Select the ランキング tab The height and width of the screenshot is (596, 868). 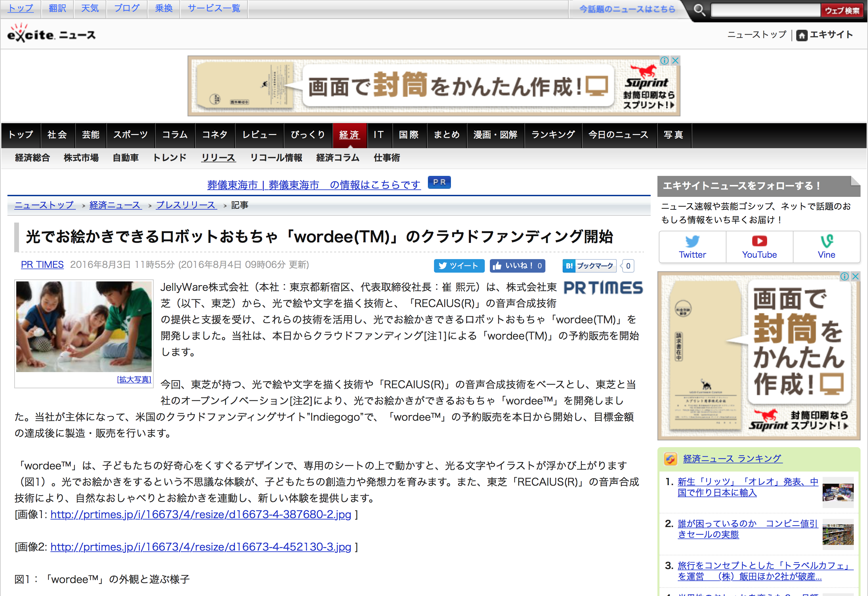tap(553, 135)
